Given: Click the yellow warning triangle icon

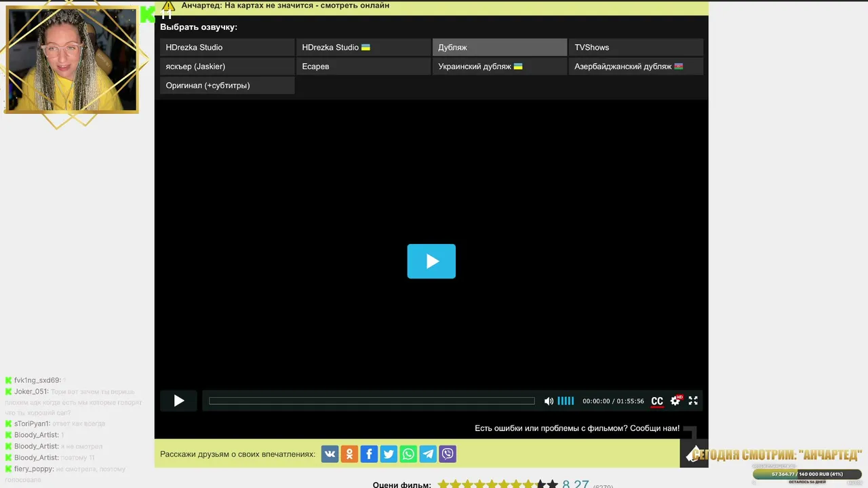Looking at the screenshot, I should click(x=168, y=5).
